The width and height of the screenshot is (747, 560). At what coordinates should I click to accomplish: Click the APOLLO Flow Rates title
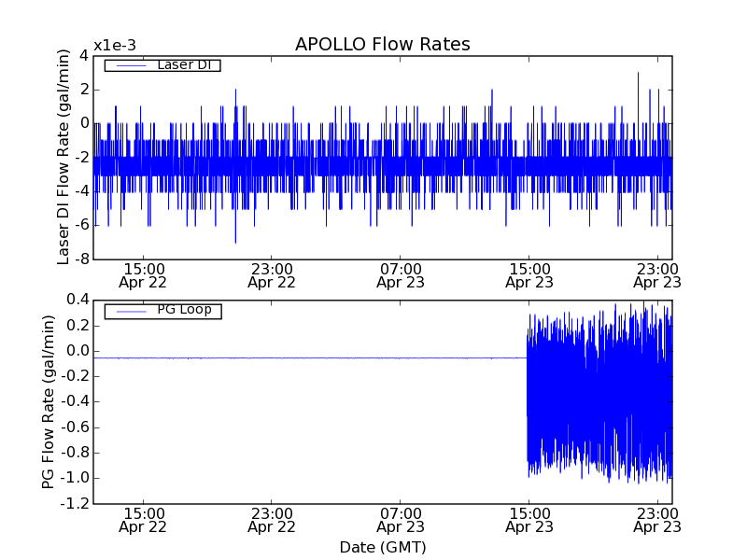coord(383,44)
